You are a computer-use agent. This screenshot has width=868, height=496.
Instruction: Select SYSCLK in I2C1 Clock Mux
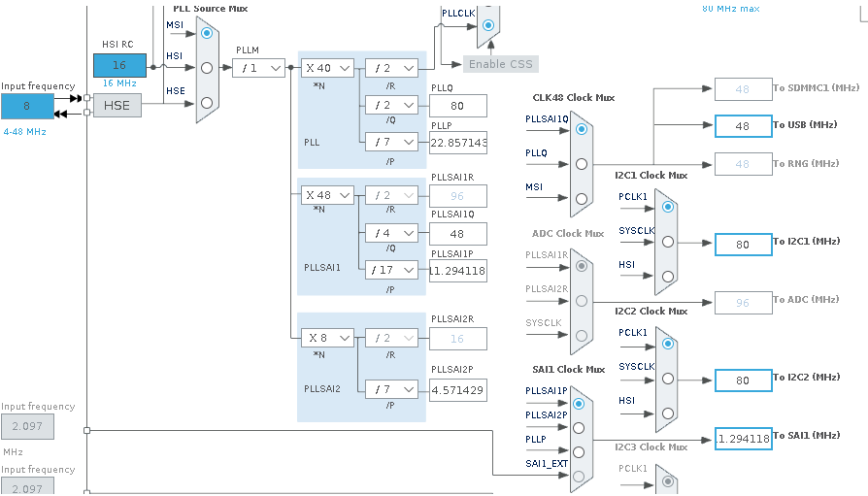[x=666, y=241]
